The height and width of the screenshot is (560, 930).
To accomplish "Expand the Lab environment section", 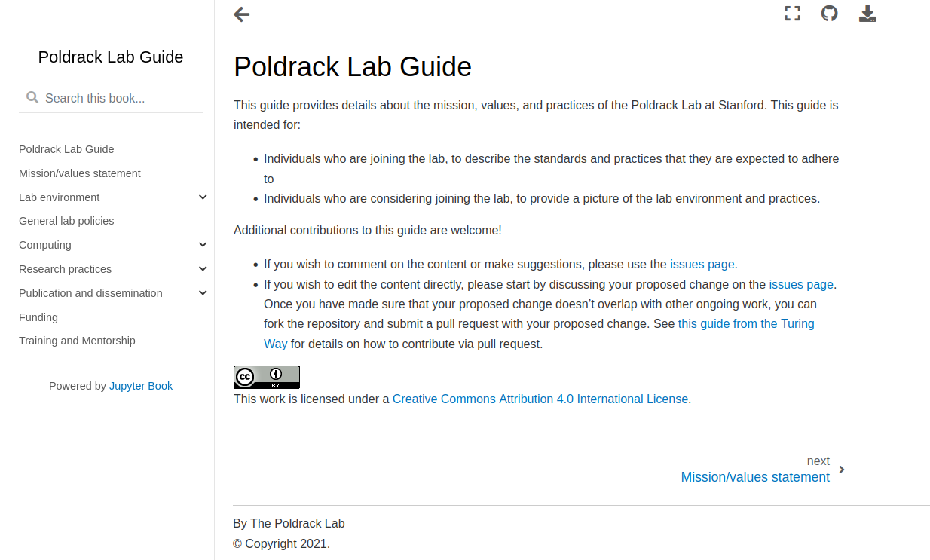I will click(203, 197).
